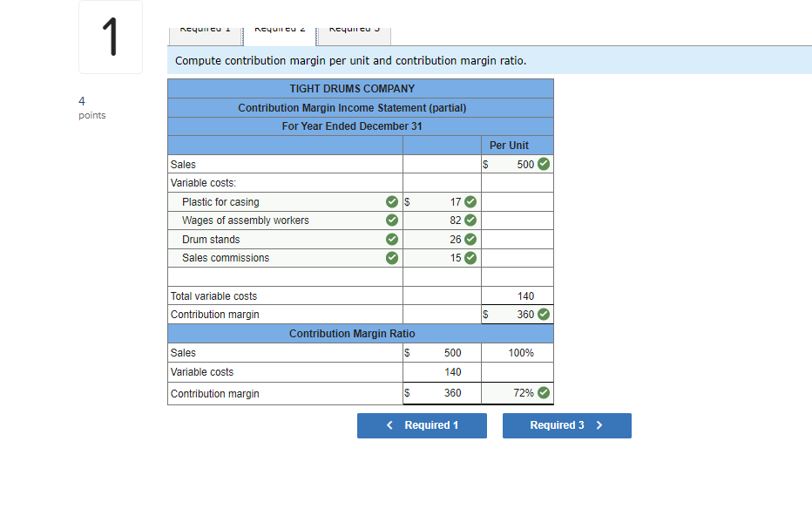Click green check next to amount 82

(x=470, y=221)
